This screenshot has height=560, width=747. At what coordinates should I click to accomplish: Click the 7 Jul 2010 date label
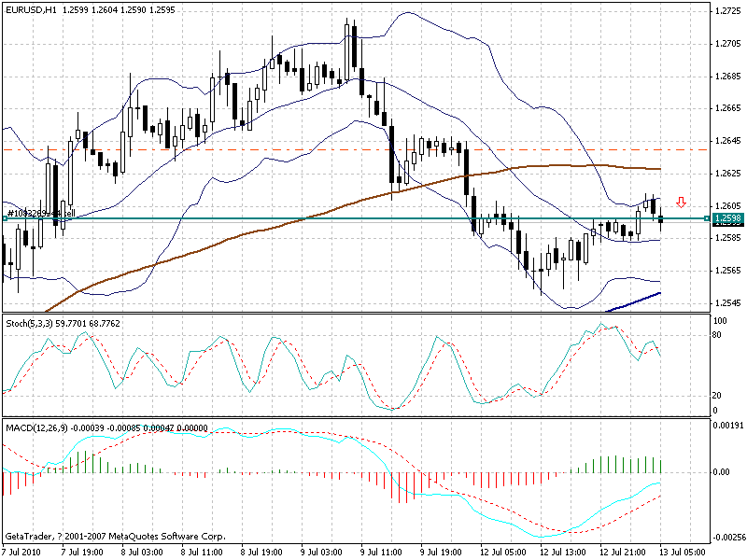(x=22, y=553)
